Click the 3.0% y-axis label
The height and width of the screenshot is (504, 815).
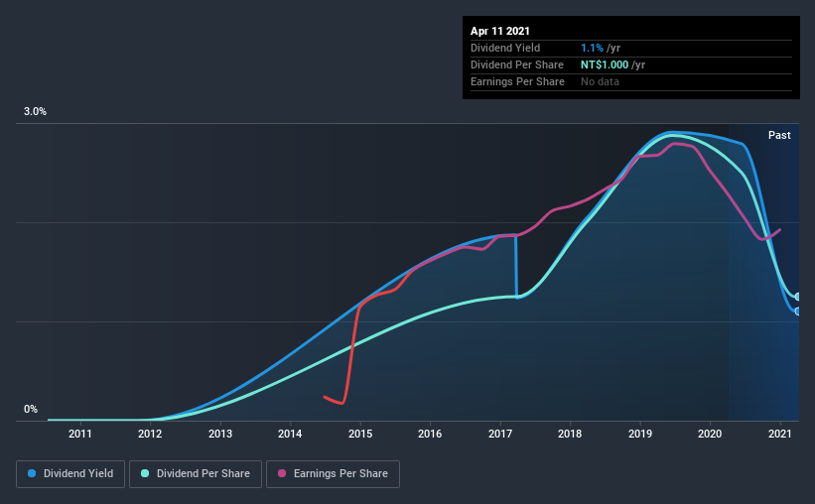tap(35, 112)
